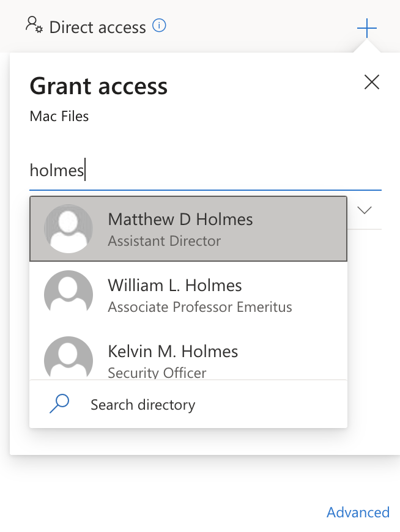Click the Assistant Director subtitle text
400x532 pixels.
tap(164, 241)
